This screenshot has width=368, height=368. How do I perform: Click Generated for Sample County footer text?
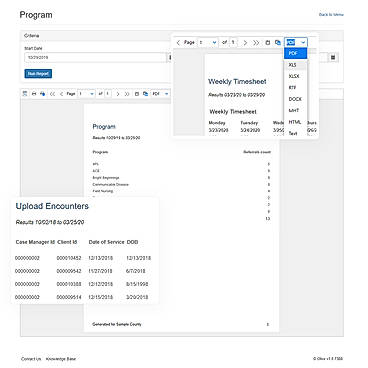click(x=117, y=324)
